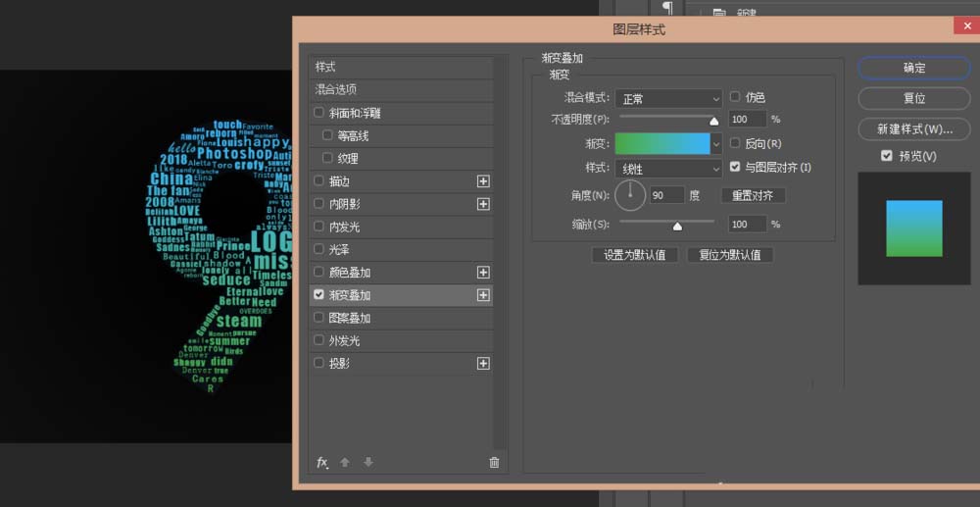Click the 新建样式(W)... button
The width and height of the screenshot is (980, 507).
pyautogui.click(x=913, y=129)
